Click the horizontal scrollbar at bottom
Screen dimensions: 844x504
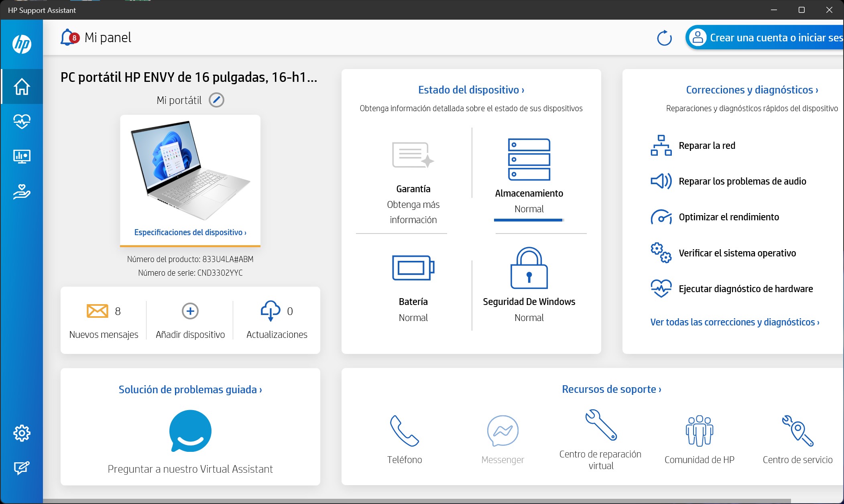[417, 501]
